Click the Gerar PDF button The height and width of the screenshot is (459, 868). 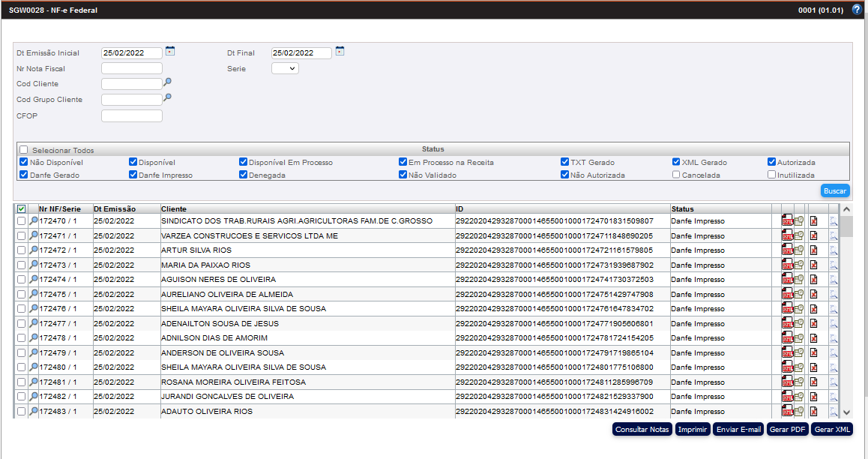788,430
